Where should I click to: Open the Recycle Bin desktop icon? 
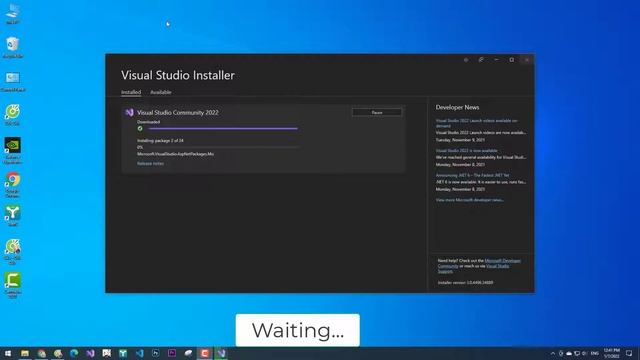tap(13, 47)
